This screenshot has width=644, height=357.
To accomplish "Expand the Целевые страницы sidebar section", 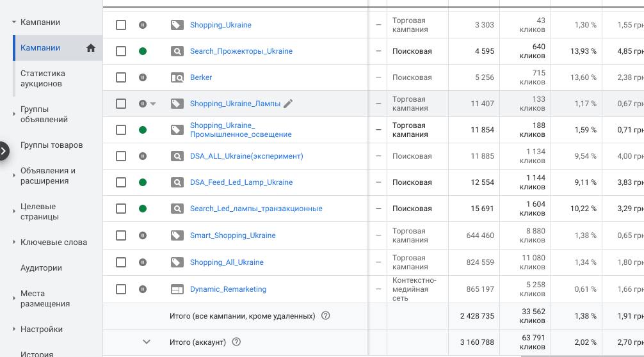I will (x=14, y=211).
